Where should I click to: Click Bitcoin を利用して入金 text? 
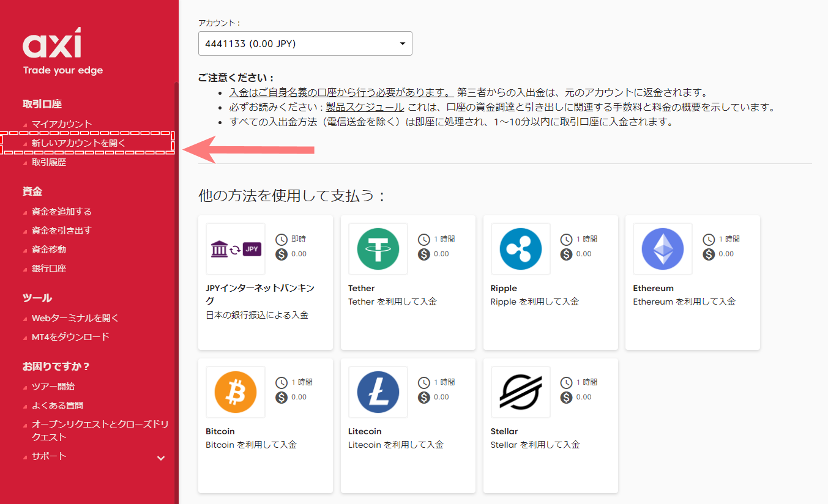(x=251, y=445)
